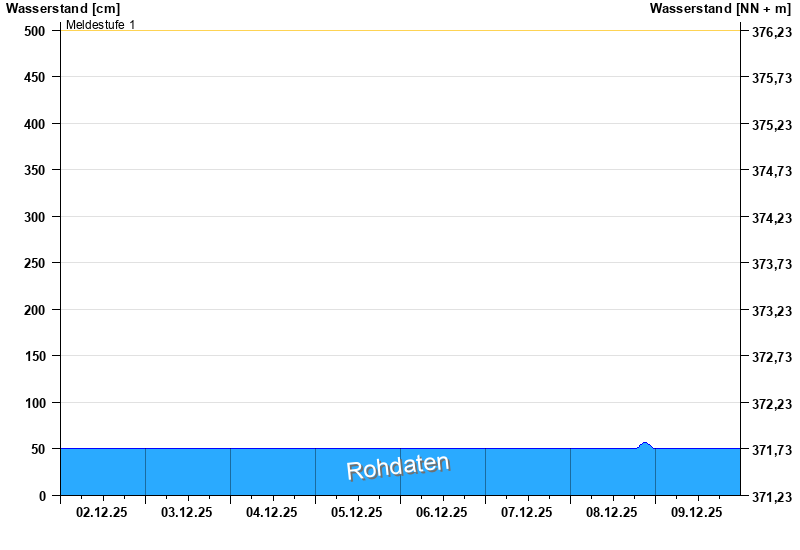Image resolution: width=800 pixels, height=550 pixels.
Task: Click the Wasserstand [NN + m] axis title
Action: click(720, 8)
